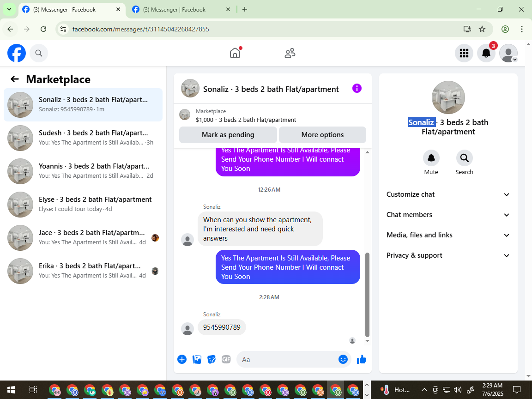
Task: Open Chrome tab search dropdown arrow
Action: (x=9, y=10)
